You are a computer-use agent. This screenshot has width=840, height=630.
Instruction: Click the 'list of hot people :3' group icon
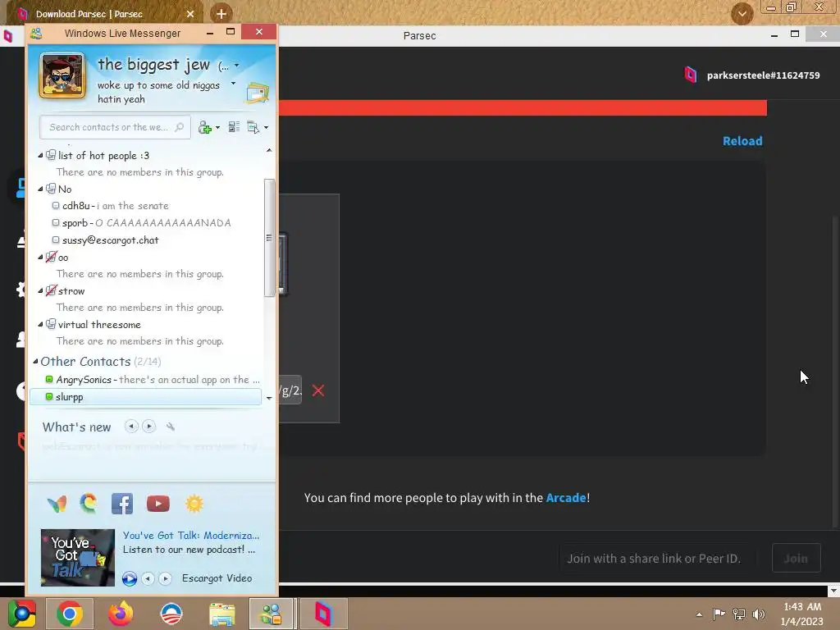[x=51, y=155]
